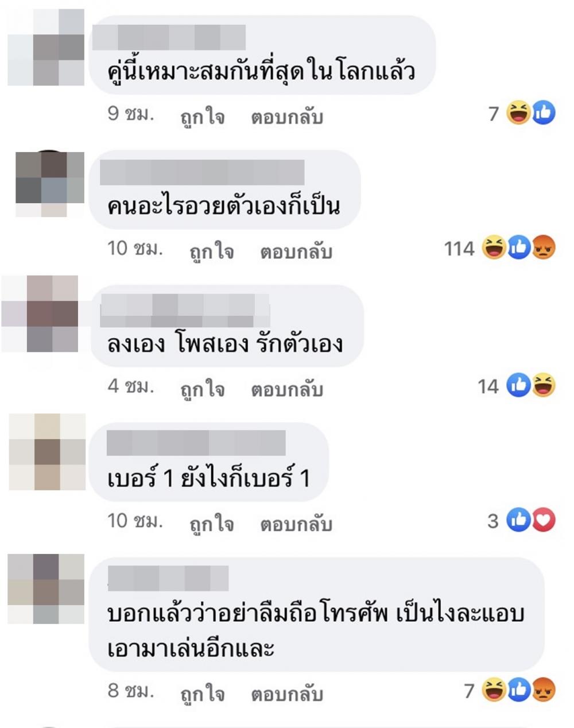Open blurred username on third comment
574x728 pixels.
tap(185, 311)
